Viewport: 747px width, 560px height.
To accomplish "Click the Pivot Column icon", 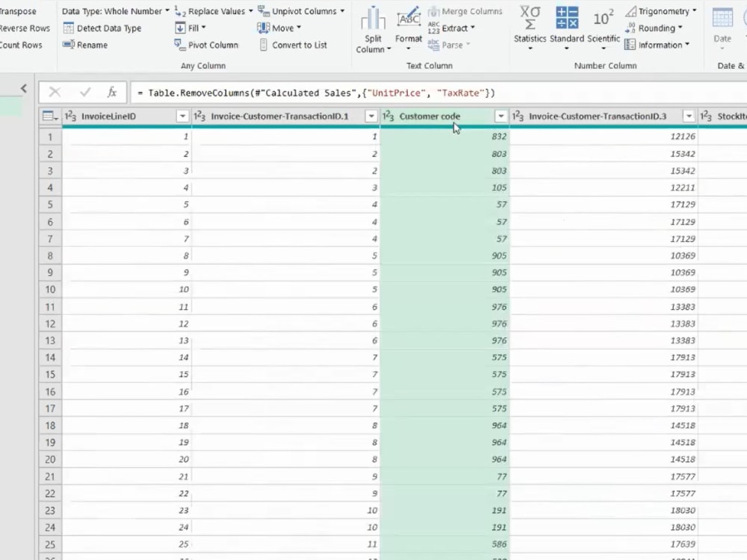I will (x=179, y=45).
